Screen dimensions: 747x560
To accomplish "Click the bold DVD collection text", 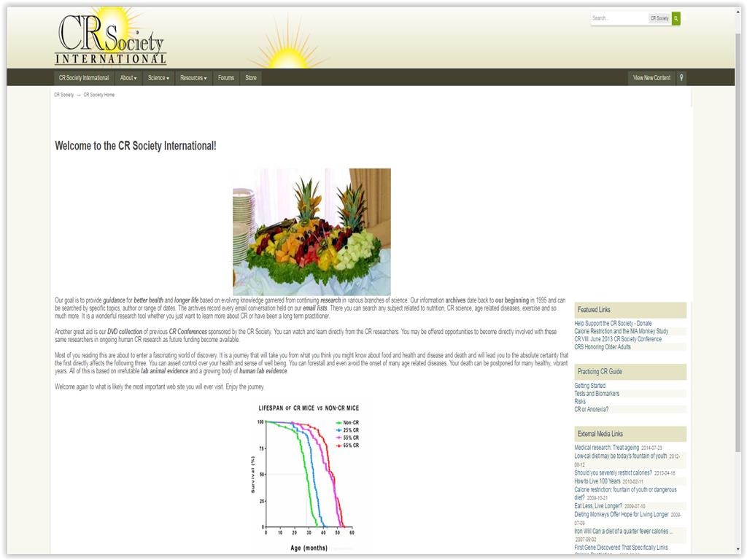I will pyautogui.click(x=125, y=332).
